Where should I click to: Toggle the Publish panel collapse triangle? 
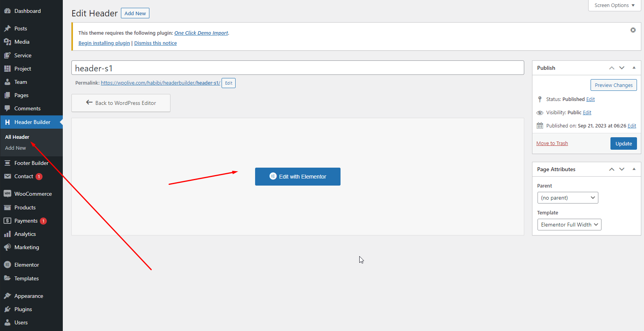[634, 68]
